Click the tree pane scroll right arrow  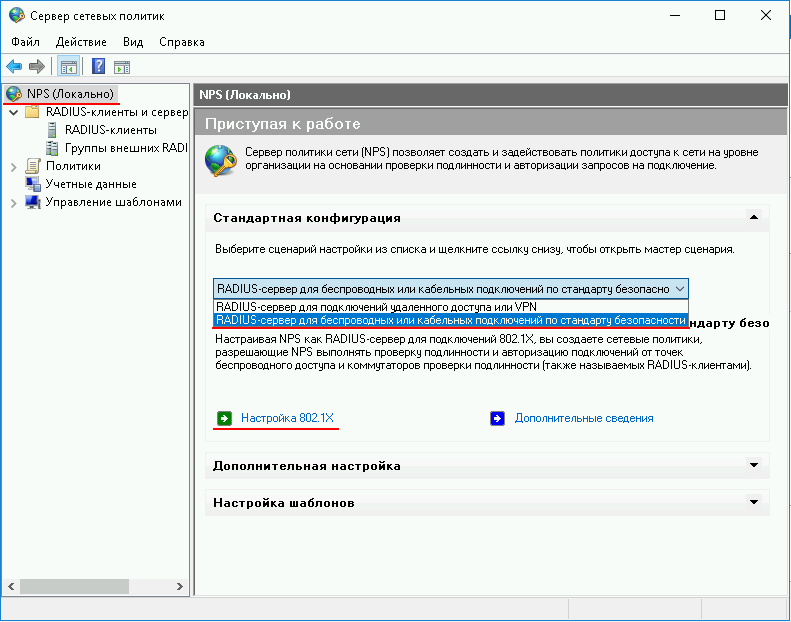tap(180, 586)
